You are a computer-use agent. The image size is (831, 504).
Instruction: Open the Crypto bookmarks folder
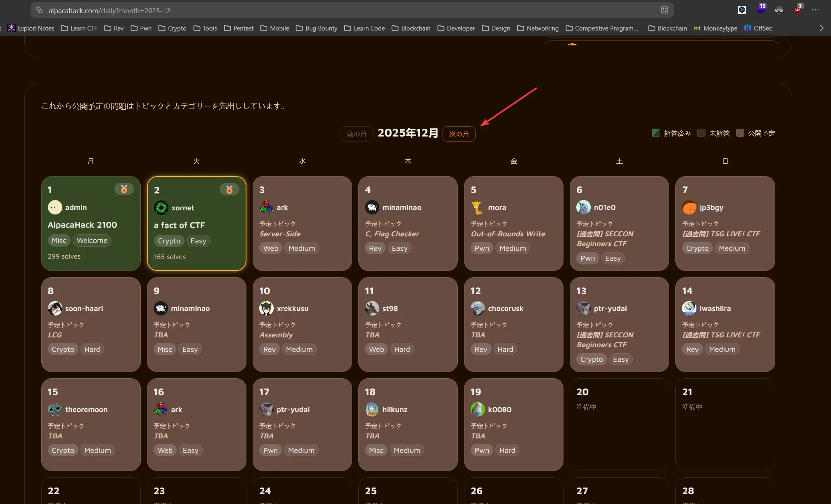click(x=173, y=28)
